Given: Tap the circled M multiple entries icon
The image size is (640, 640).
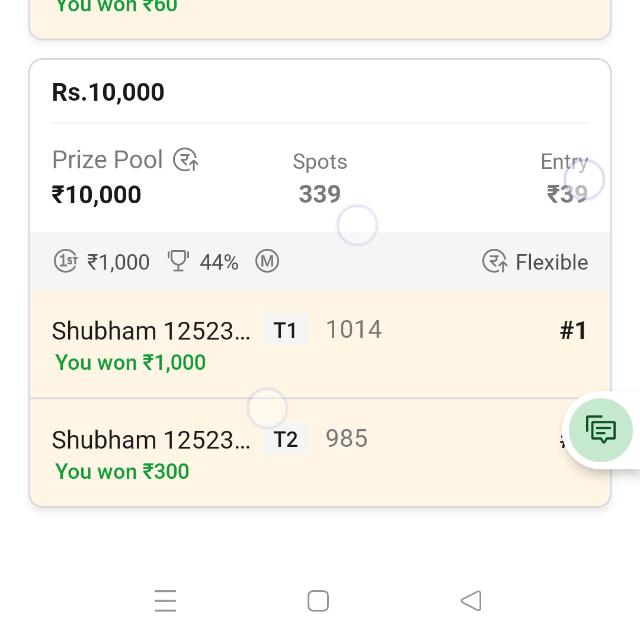Looking at the screenshot, I should (x=267, y=262).
